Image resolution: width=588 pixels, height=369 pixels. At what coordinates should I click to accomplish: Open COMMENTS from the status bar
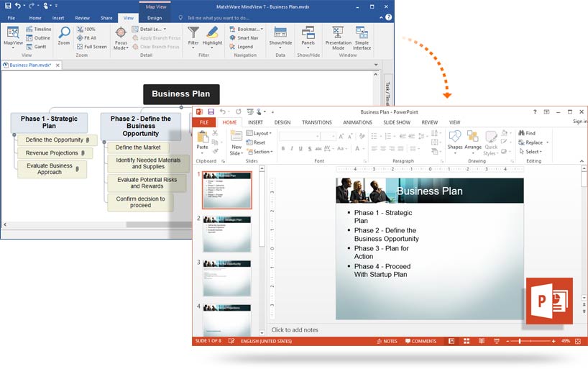421,341
